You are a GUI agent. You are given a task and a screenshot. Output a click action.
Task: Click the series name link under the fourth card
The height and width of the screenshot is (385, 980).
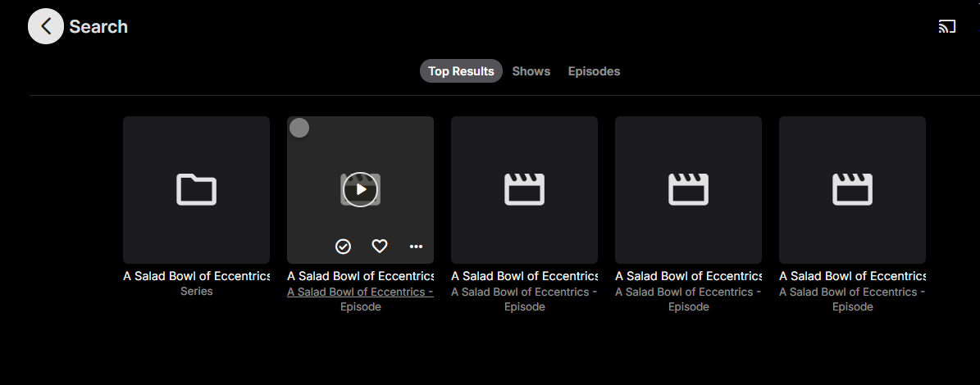point(688,292)
